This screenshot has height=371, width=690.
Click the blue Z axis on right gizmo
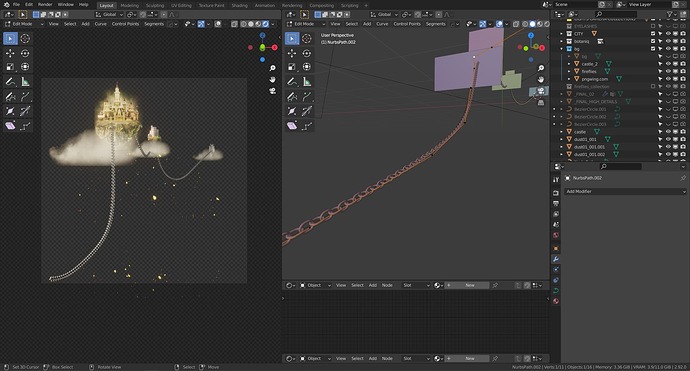pos(531,35)
